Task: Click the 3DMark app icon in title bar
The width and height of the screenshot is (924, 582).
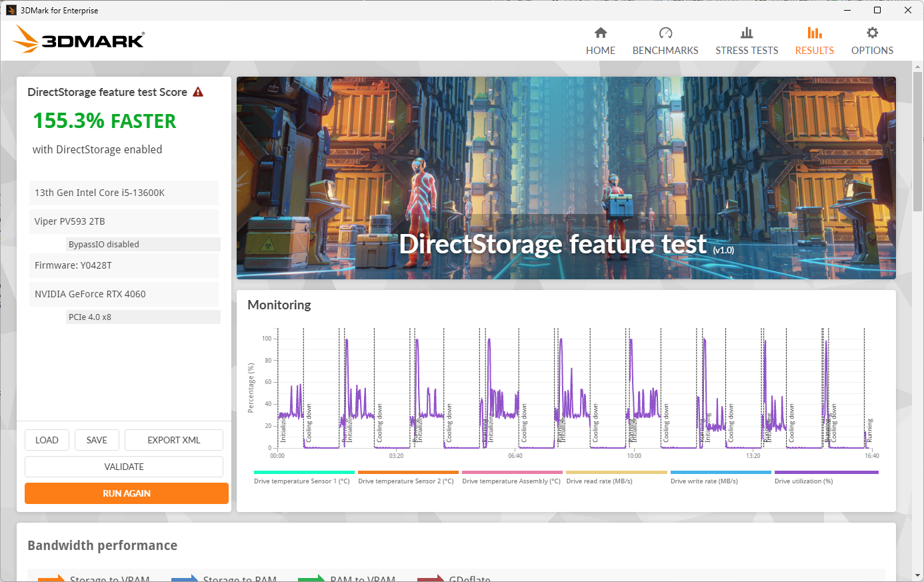Action: coord(11,10)
